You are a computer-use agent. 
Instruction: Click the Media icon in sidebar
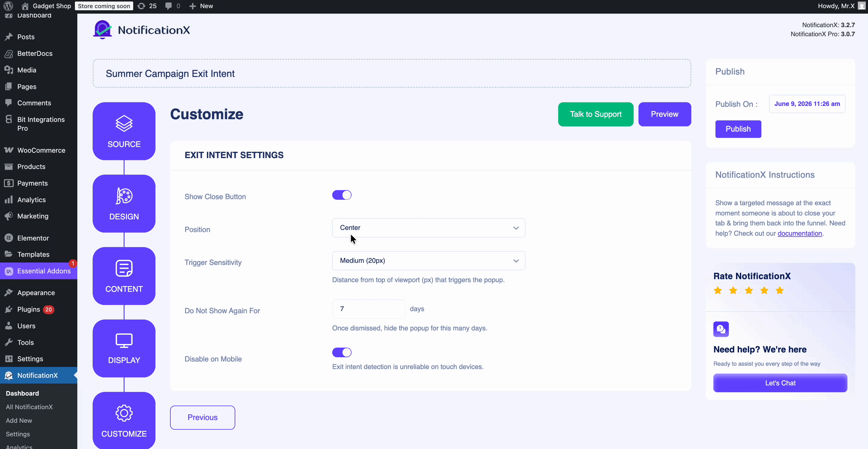point(9,70)
